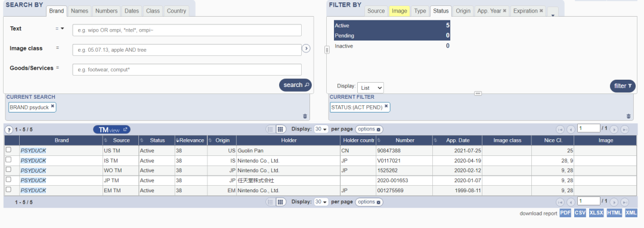644x228 pixels.
Task: Go to previous page, bottom pager
Action: (571, 202)
